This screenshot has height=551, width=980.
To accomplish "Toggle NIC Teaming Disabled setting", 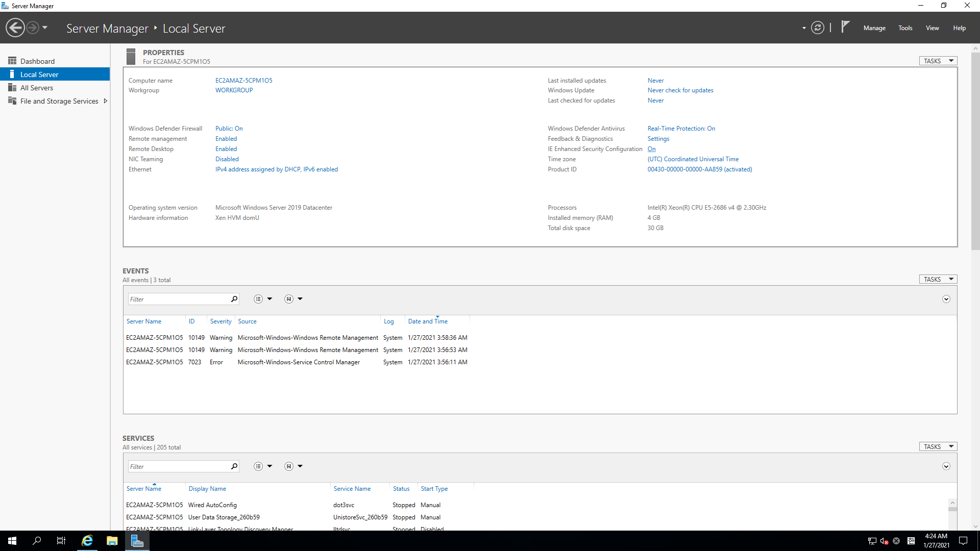I will click(x=227, y=159).
